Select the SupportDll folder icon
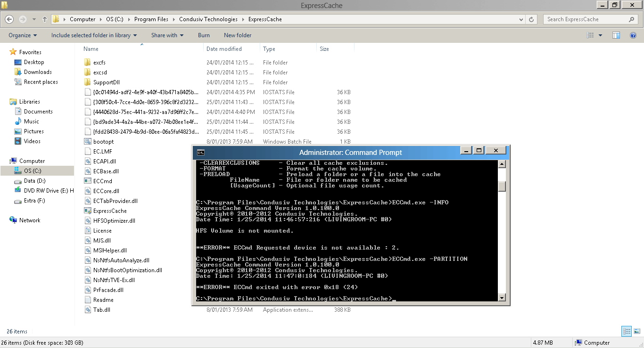 [87, 82]
